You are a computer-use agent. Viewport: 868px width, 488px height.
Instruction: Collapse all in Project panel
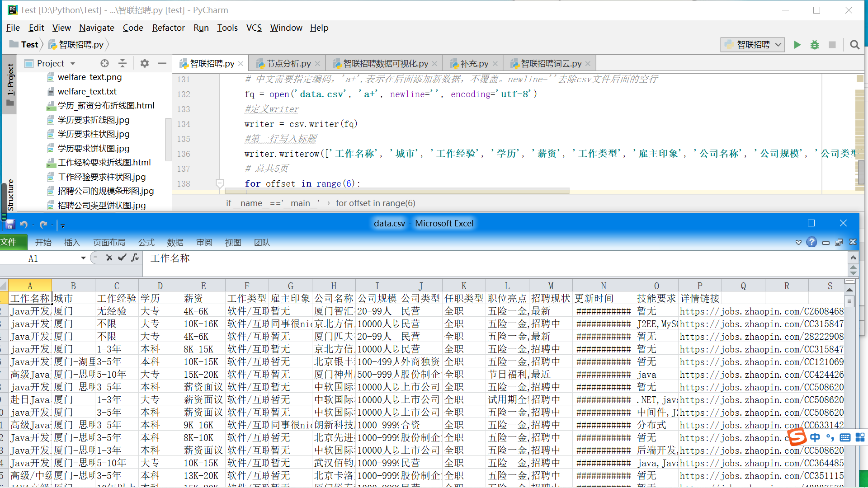[x=123, y=63]
